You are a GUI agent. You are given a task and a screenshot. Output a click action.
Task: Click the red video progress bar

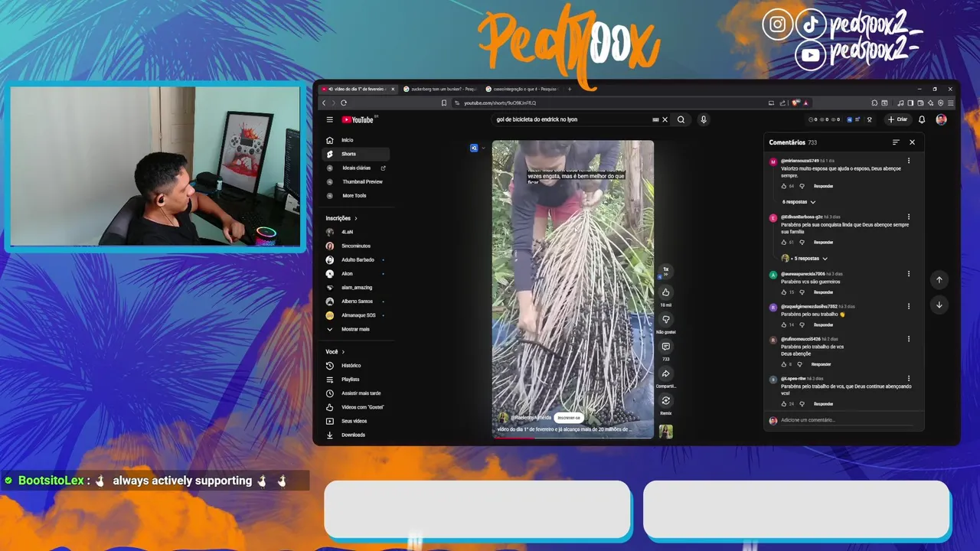coord(514,438)
